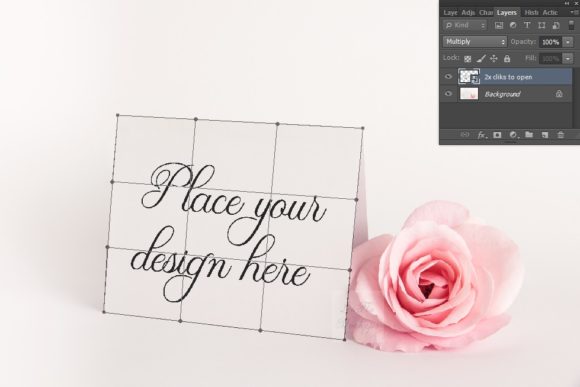
Task: Filter layers by shape layer icon
Action: tap(542, 26)
